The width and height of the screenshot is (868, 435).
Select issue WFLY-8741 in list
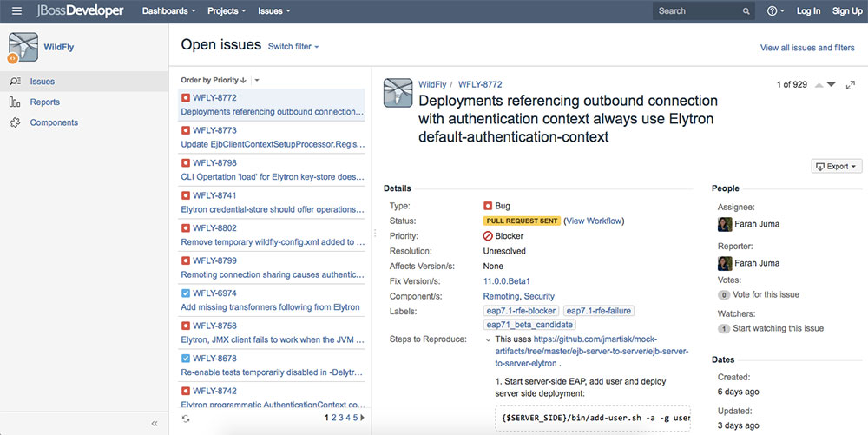tap(272, 202)
